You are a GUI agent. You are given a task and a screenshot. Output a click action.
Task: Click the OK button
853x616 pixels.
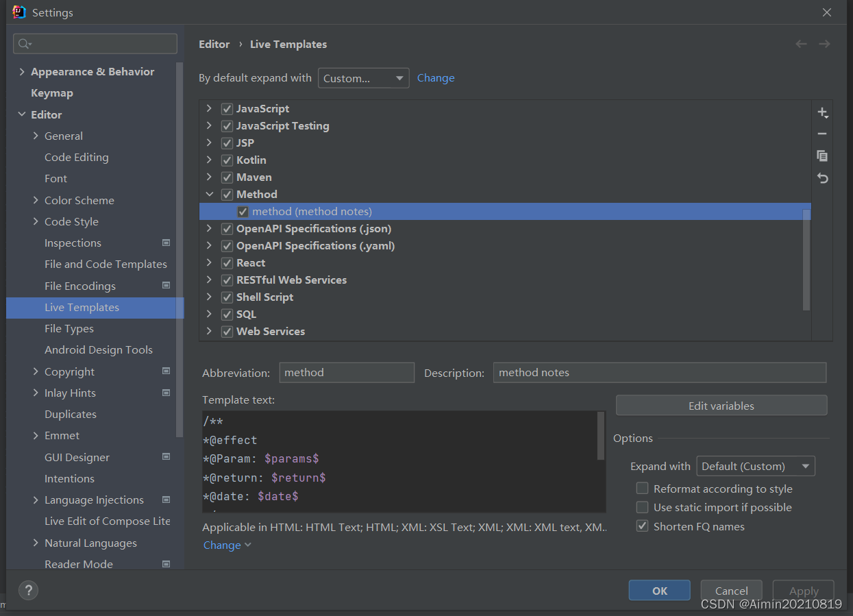[659, 591]
